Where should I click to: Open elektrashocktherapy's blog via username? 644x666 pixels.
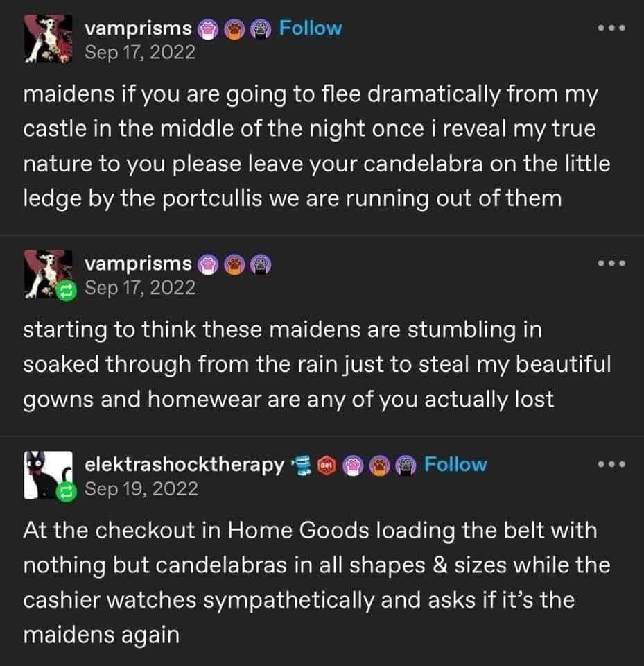click(184, 465)
